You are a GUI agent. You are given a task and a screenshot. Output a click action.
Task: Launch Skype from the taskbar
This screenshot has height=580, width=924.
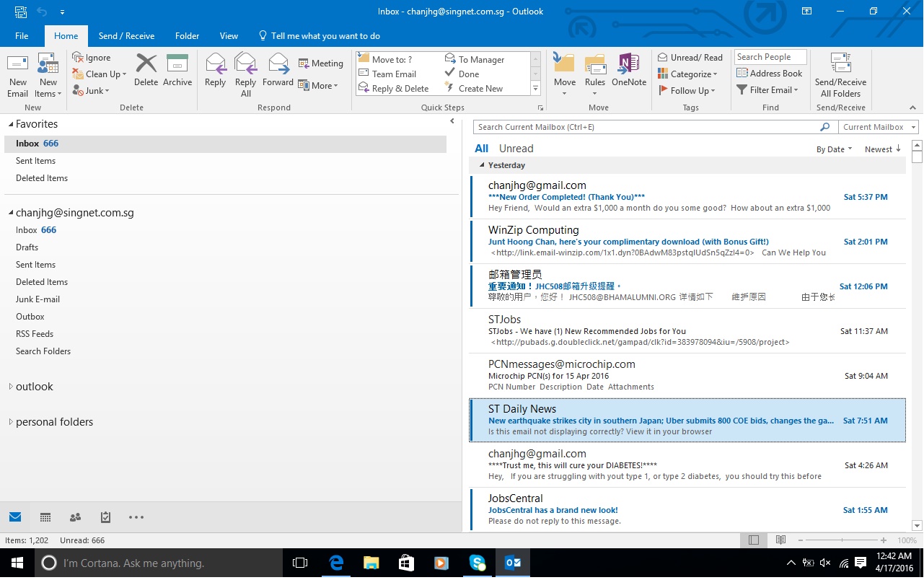coord(478,563)
